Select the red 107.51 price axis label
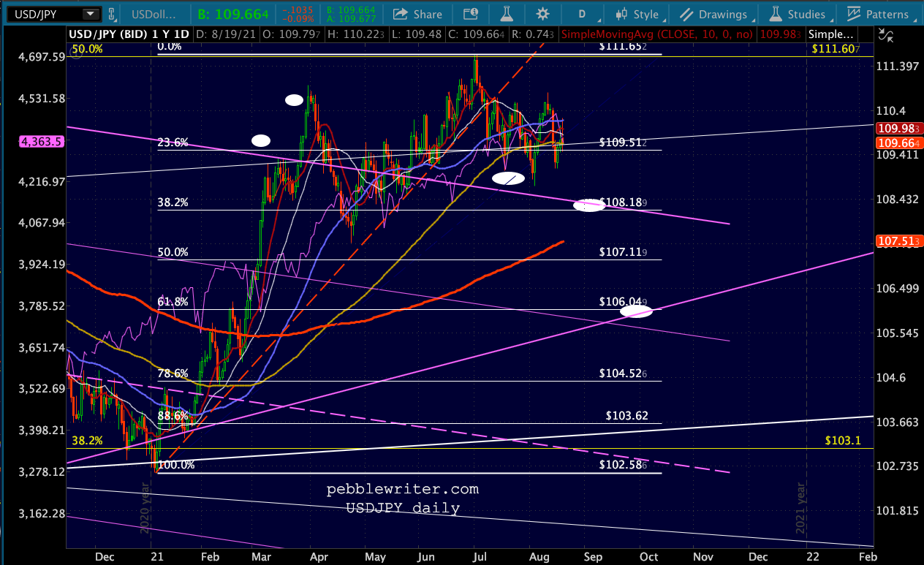This screenshot has height=565, width=924. coord(899,240)
